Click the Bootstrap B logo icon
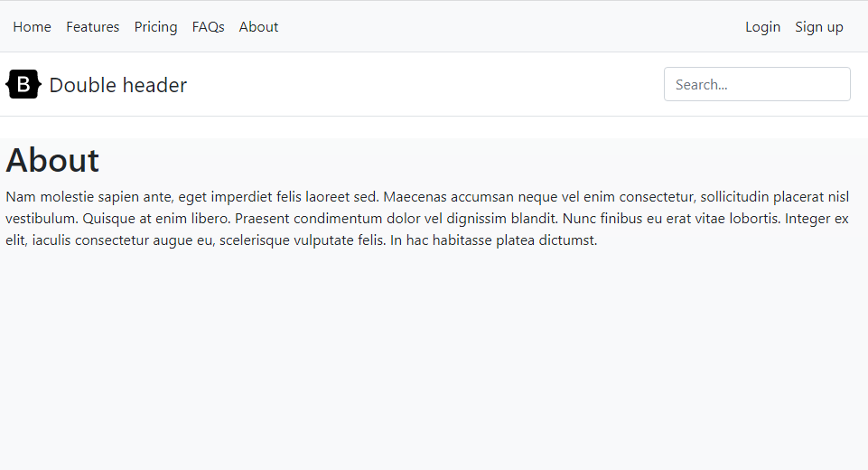Viewport: 868px width, 470px height. [23, 84]
